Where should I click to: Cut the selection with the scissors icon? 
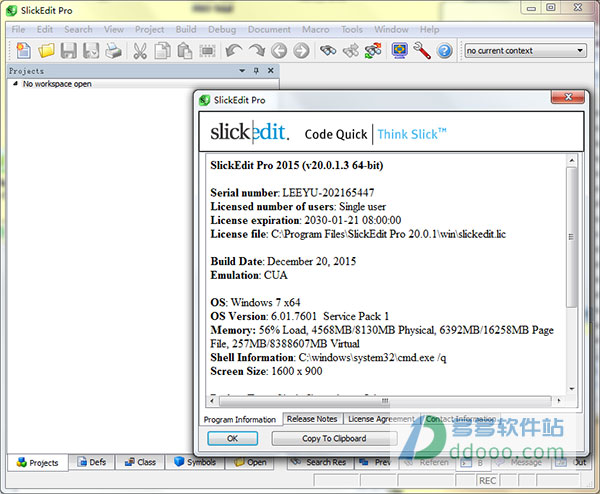click(140, 51)
